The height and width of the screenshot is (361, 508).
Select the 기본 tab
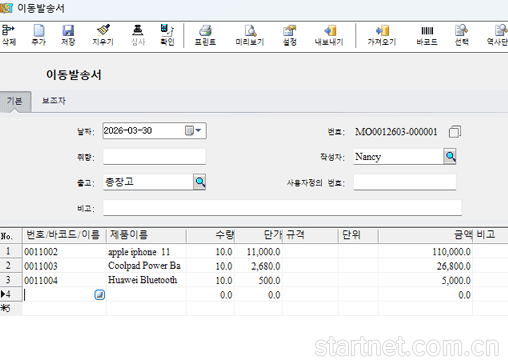[15, 101]
